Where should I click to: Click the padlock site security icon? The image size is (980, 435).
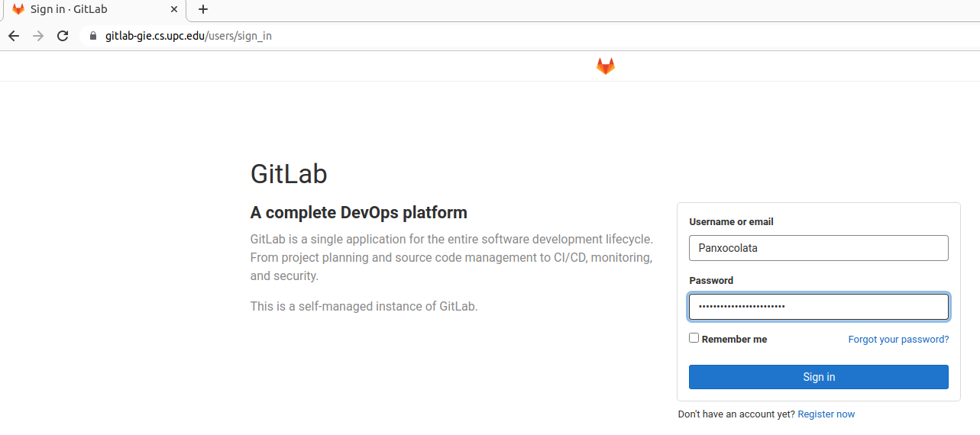94,36
